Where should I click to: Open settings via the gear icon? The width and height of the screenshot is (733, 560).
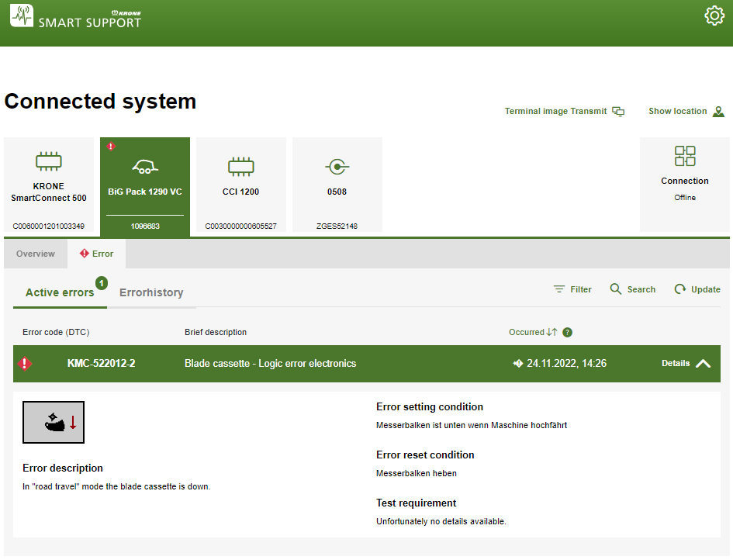point(714,16)
